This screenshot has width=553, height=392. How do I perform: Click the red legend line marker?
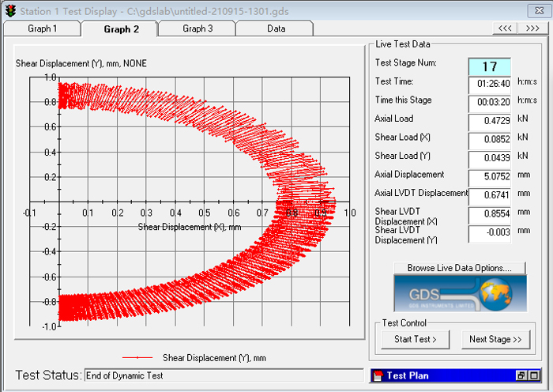coord(137,358)
